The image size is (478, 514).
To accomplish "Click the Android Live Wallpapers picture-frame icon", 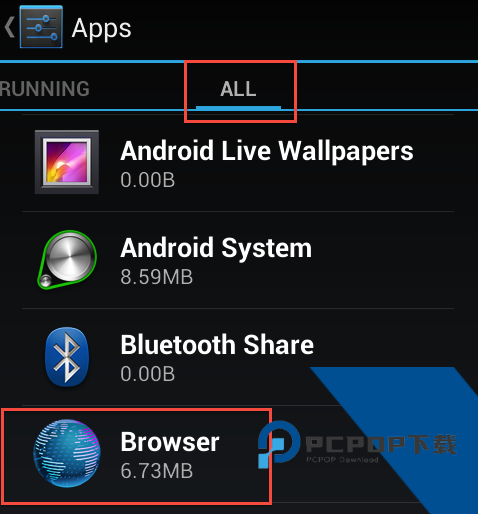I will click(67, 162).
